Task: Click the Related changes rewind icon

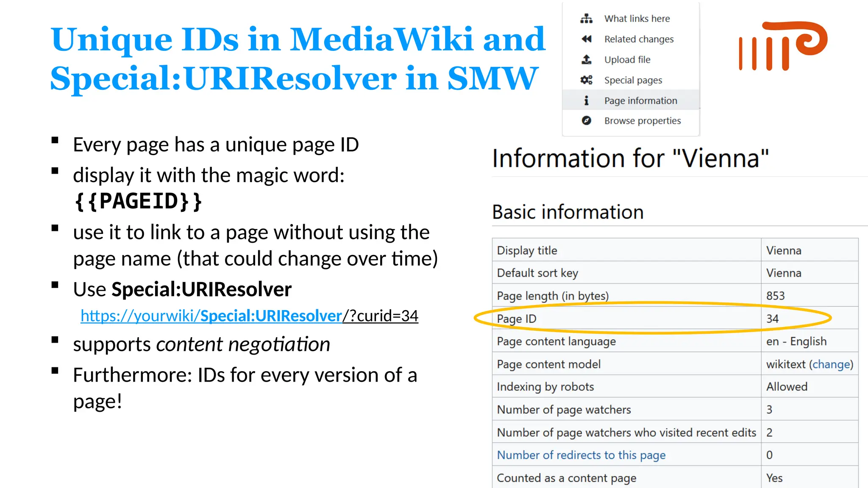Action: [587, 39]
